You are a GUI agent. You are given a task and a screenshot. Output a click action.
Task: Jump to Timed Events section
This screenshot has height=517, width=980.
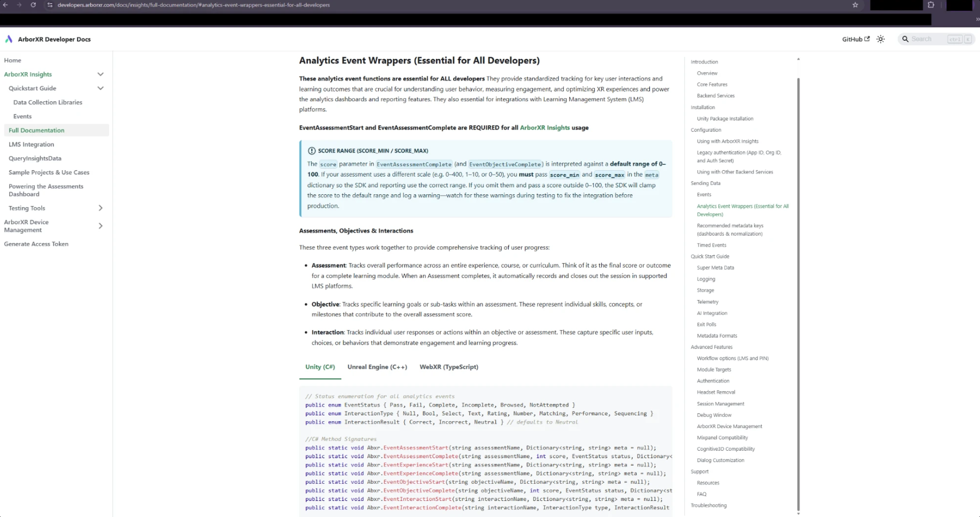tap(711, 245)
